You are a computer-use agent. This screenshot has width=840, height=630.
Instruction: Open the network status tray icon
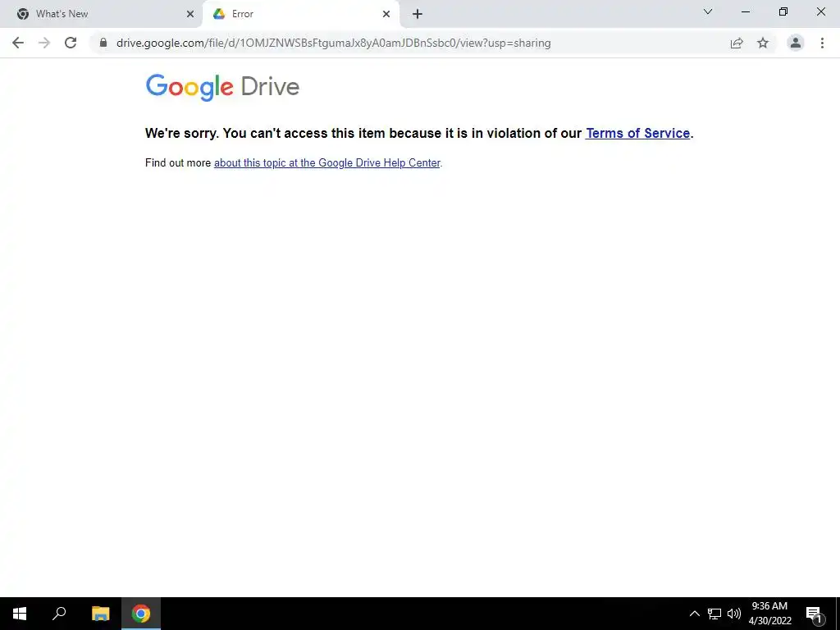coord(714,614)
